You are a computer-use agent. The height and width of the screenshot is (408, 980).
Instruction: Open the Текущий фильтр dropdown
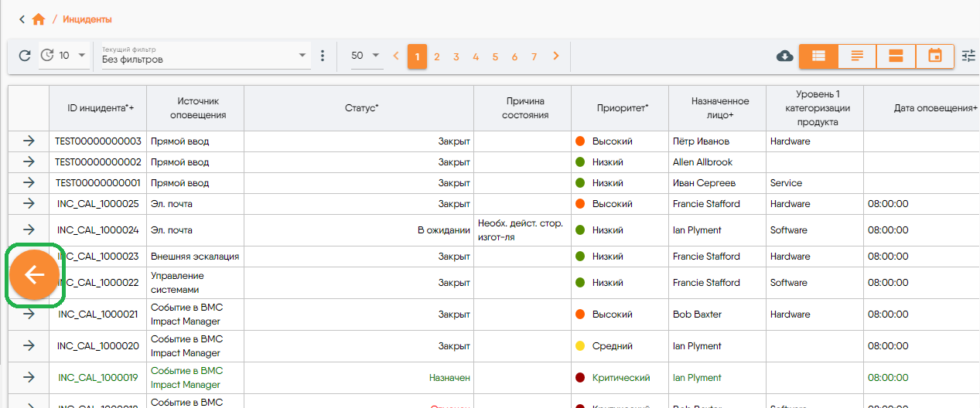coord(205,56)
